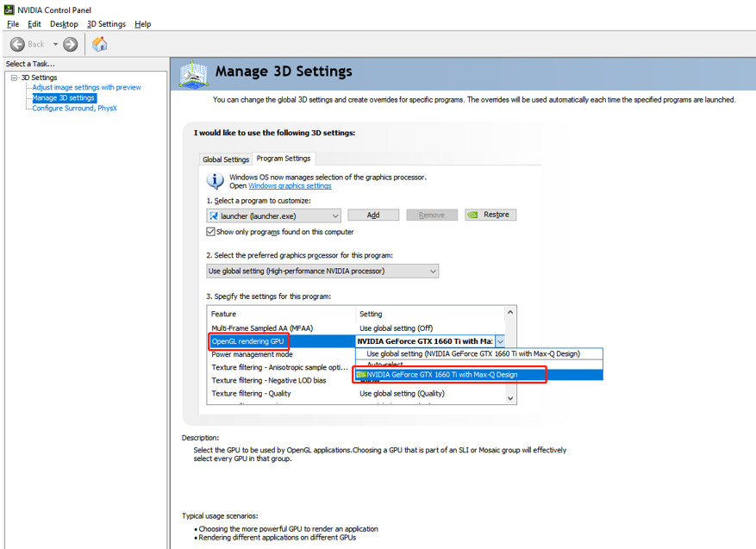Open the Desktop menu
The width and height of the screenshot is (756, 549).
pos(64,24)
